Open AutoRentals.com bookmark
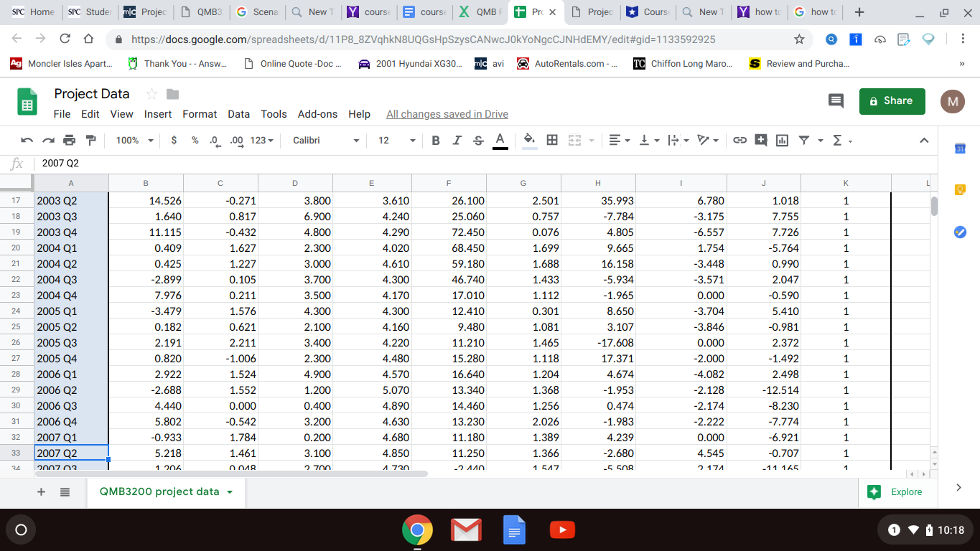Viewport: 980px width, 551px height. tap(568, 64)
